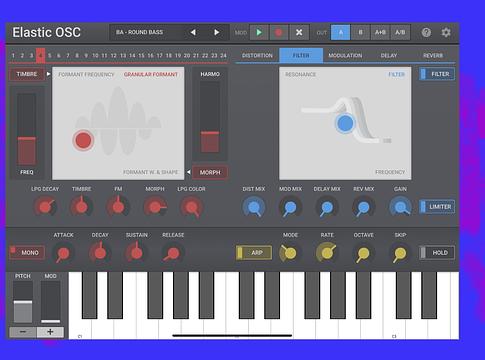This screenshot has height=360, width=485.
Task: Click the PITCH bend slider
Action: pos(23,302)
